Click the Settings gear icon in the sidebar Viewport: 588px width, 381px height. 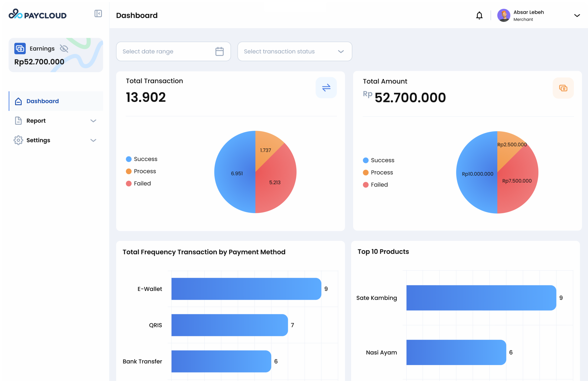pos(18,140)
